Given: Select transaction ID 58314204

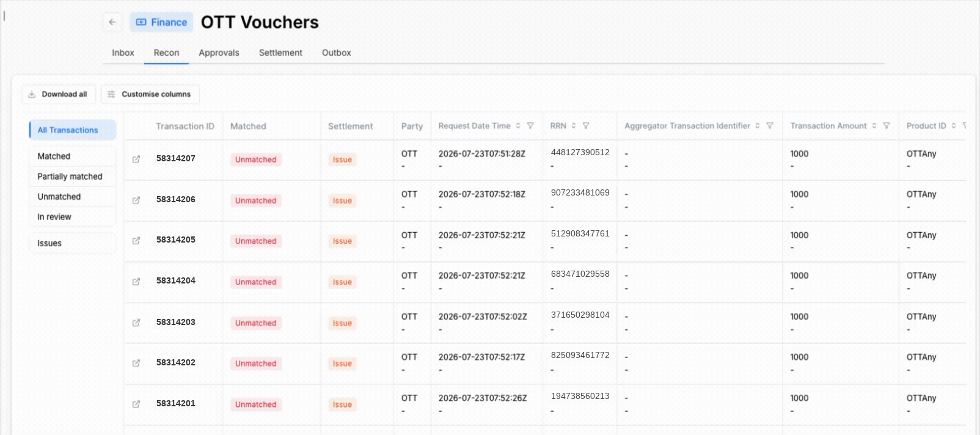Looking at the screenshot, I should tap(176, 280).
